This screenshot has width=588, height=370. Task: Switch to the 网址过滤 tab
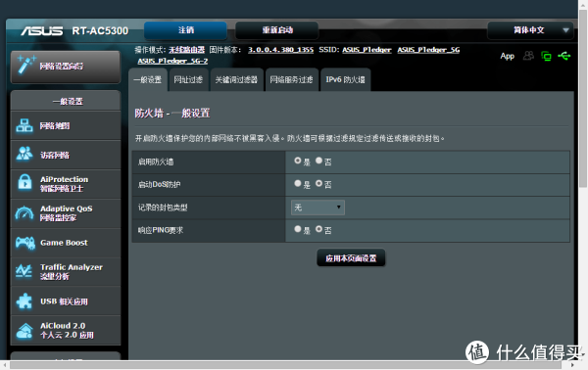click(188, 79)
